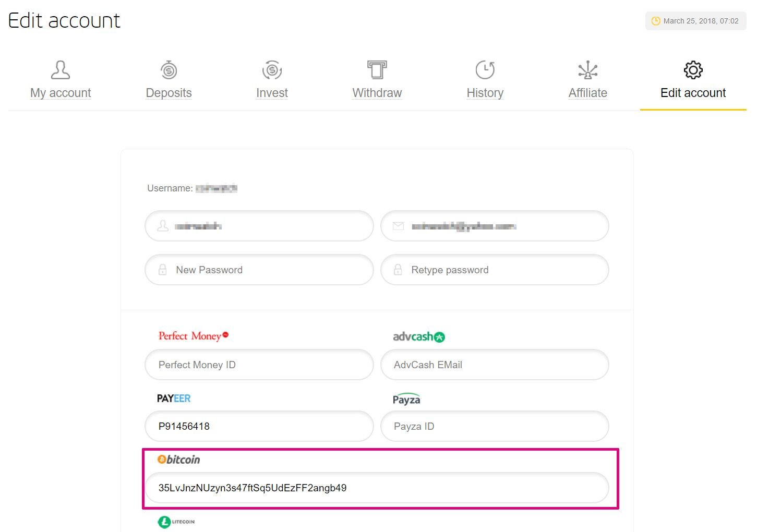This screenshot has width=757, height=532.
Task: Click the Affiliate network icon
Action: tap(587, 70)
